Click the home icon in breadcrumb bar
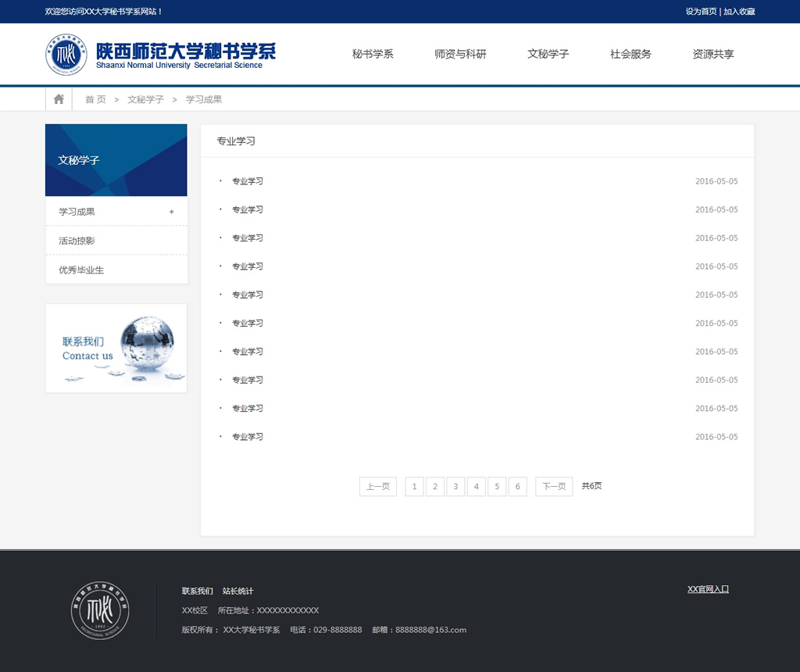Image resolution: width=800 pixels, height=672 pixels. 59,99
